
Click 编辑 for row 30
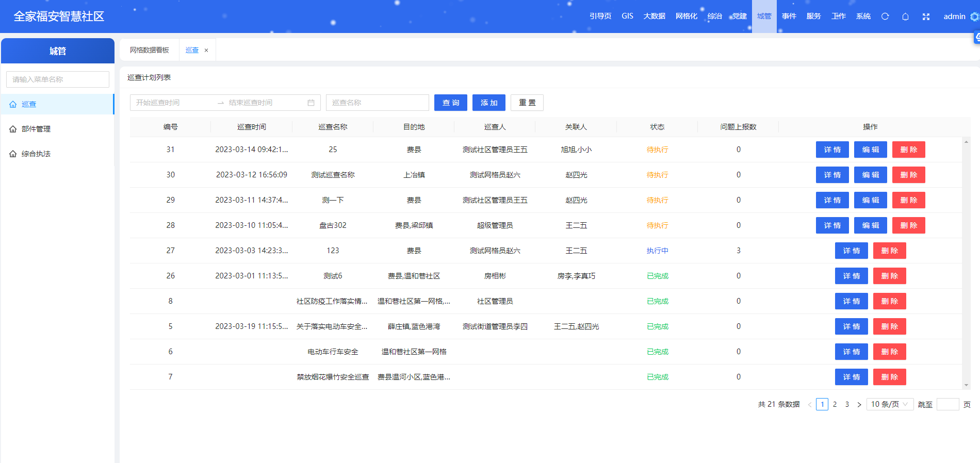[871, 175]
